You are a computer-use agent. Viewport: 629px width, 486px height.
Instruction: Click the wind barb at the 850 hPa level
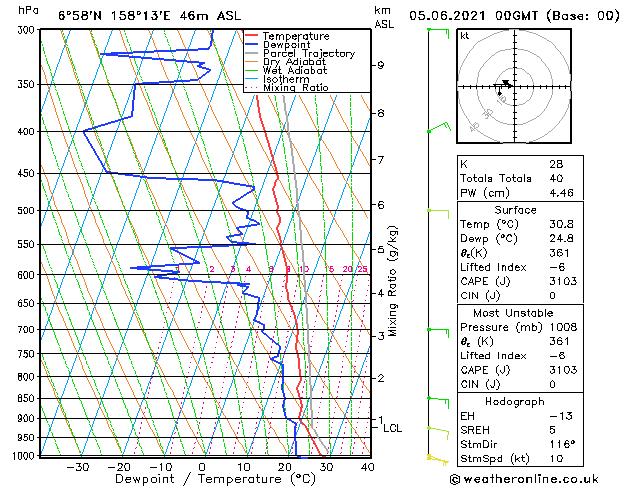[x=438, y=403]
